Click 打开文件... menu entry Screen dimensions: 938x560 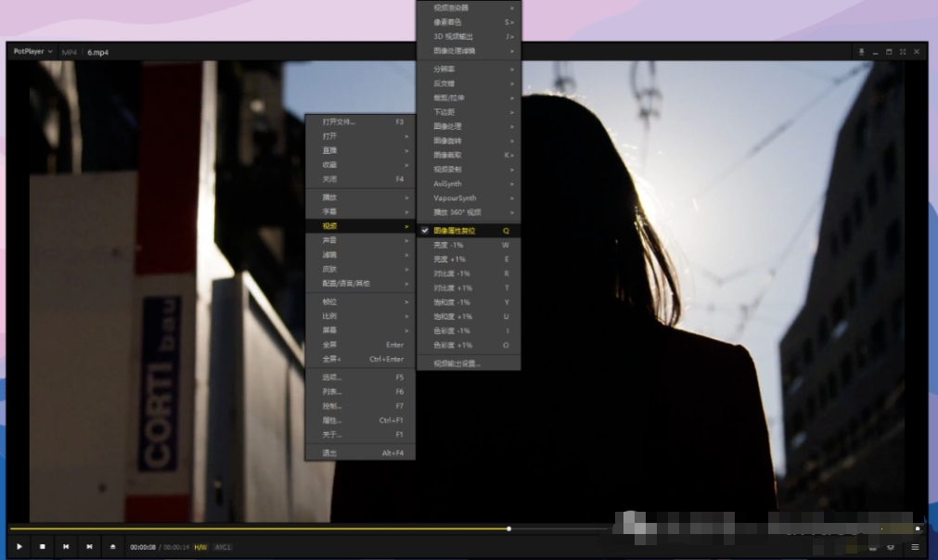pyautogui.click(x=360, y=122)
